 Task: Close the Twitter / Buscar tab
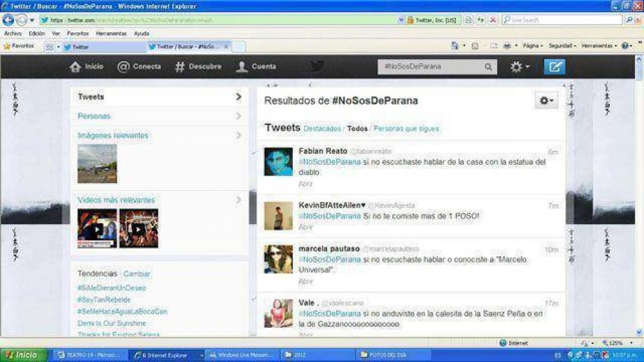(x=226, y=47)
